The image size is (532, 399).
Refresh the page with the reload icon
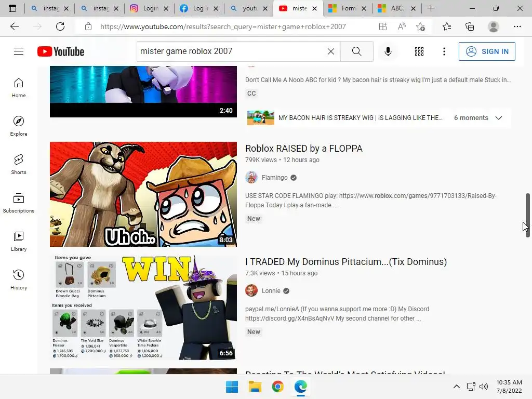coord(60,26)
